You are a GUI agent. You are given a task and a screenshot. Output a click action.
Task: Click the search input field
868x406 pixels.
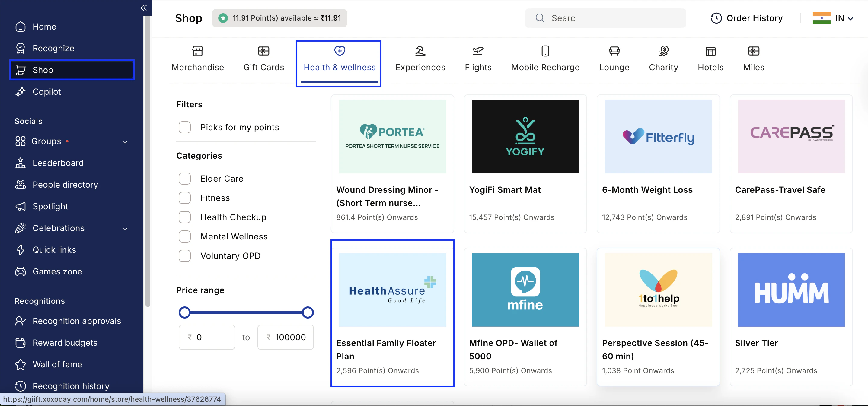[x=605, y=18]
